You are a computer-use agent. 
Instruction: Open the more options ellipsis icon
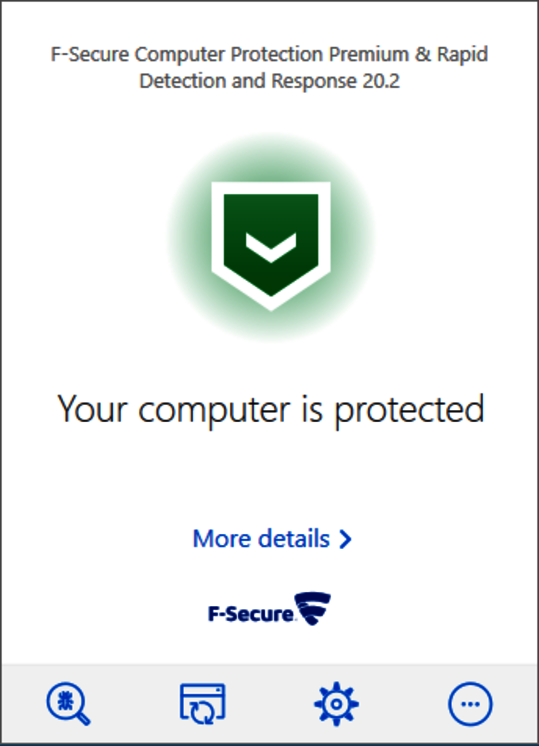[470, 704]
